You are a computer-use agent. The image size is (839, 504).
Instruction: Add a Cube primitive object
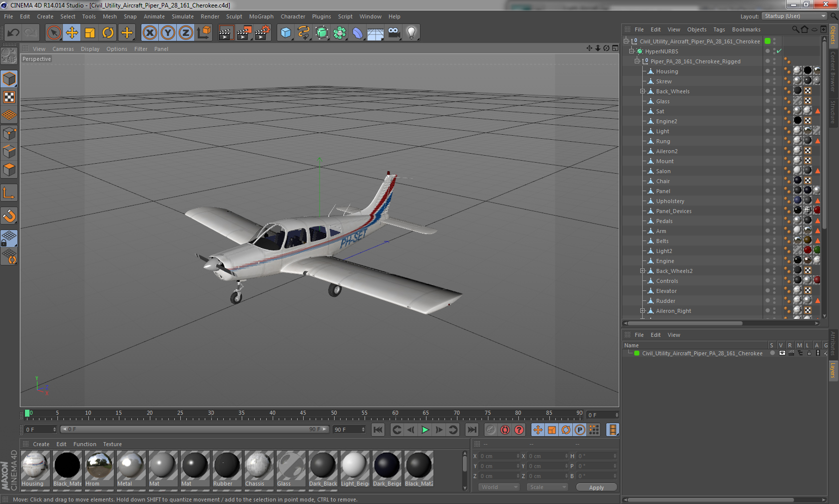pos(286,33)
